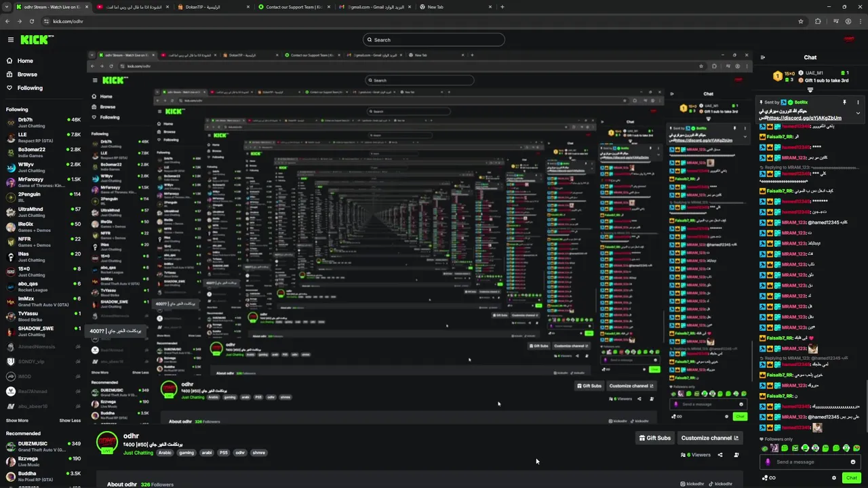
Task: Click the Customize channel button
Action: (709, 438)
